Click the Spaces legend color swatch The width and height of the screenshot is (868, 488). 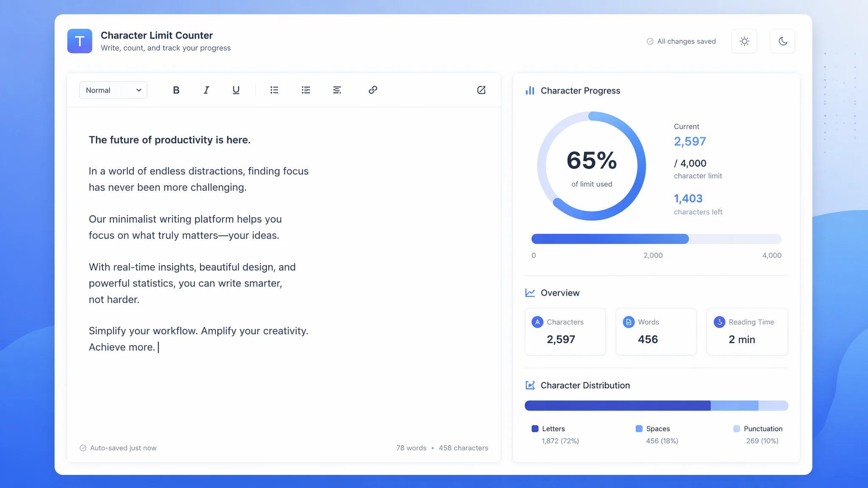(x=639, y=429)
